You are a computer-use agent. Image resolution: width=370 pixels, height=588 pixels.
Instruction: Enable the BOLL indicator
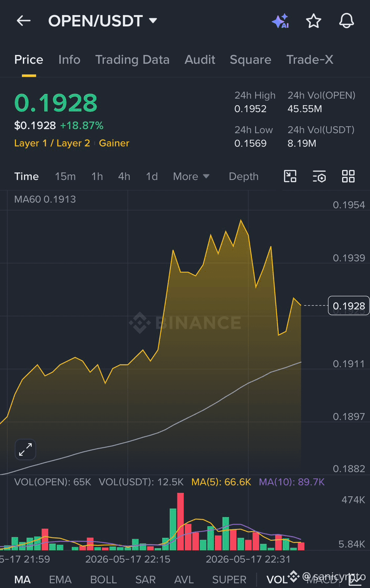(103, 580)
